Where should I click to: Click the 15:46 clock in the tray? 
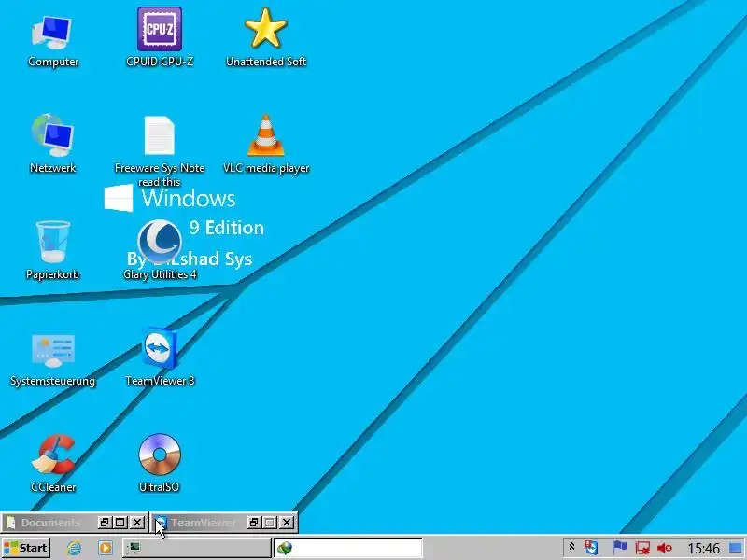pos(704,548)
